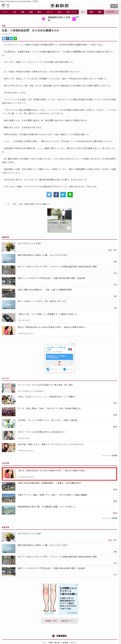121x644 pixels.
Task: Share on Facebook using the top small icon
Action: coord(8,38)
